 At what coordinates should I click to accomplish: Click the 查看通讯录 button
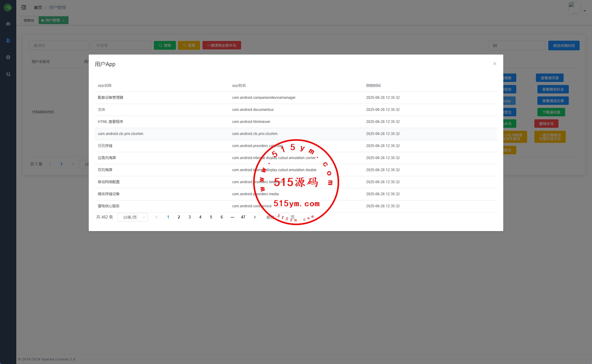click(549, 78)
